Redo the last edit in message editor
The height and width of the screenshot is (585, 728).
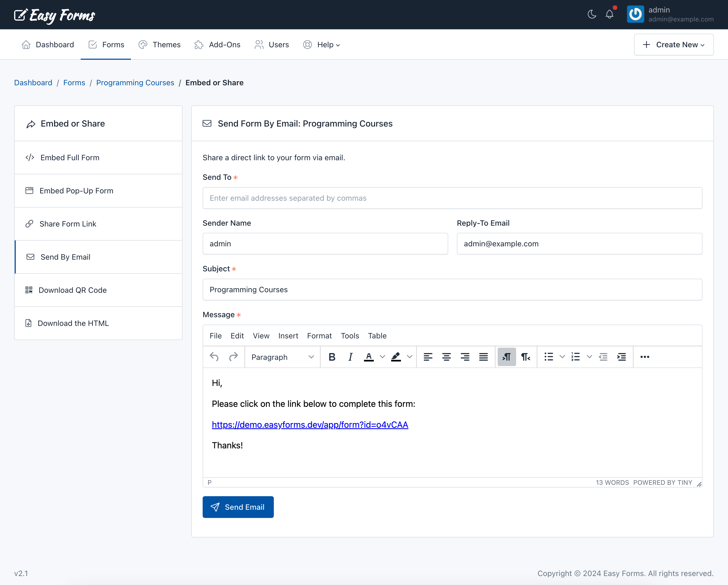pos(233,357)
